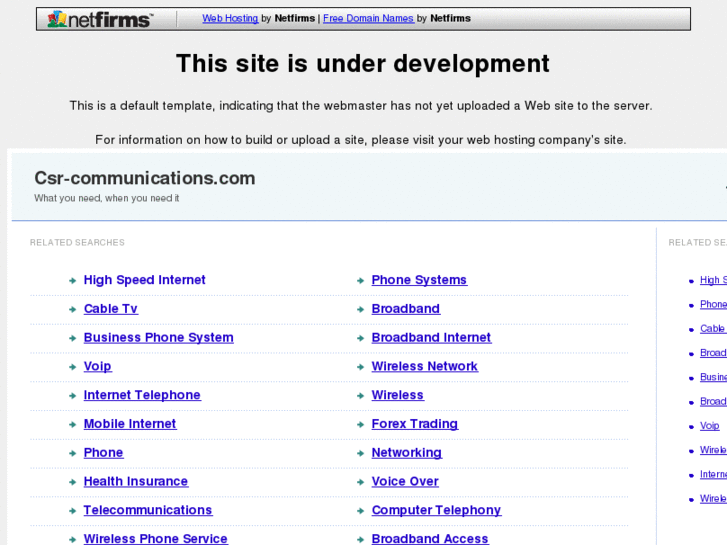Open the bold Wireless link

(398, 395)
